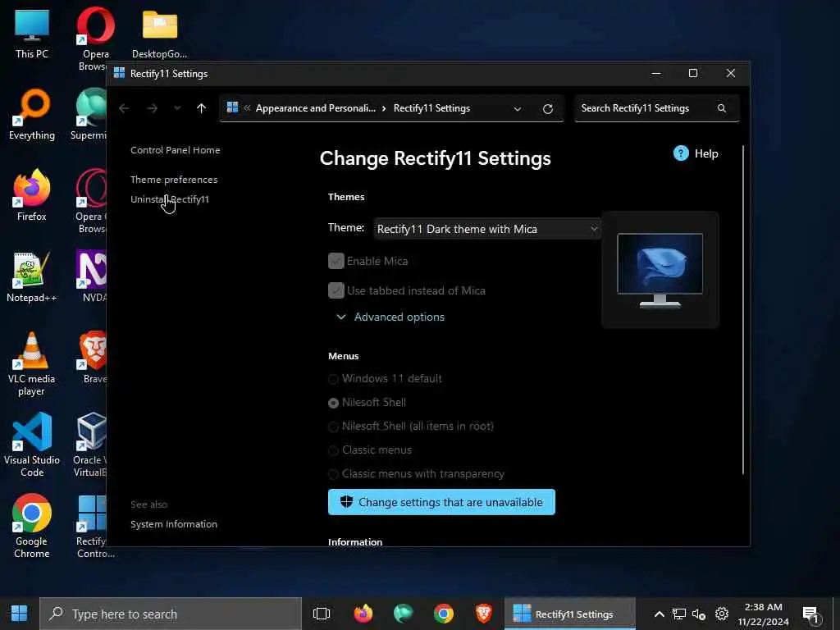The height and width of the screenshot is (630, 840).
Task: Click the refresh icon in address bar
Action: (x=547, y=109)
